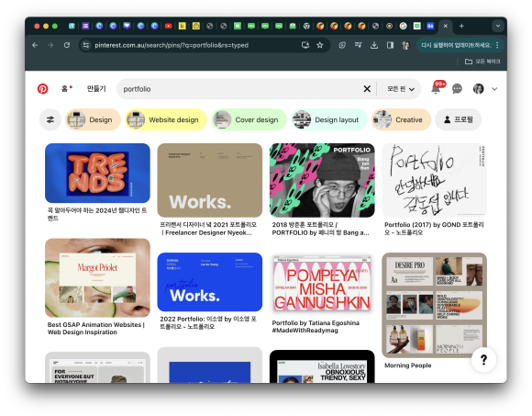Image resolution: width=532 pixels, height=416 pixels.
Task: Select the Creative filter chip
Action: (401, 119)
